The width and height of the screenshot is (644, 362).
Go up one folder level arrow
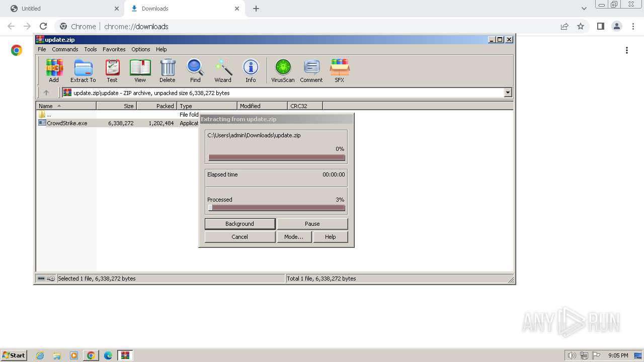(x=46, y=93)
